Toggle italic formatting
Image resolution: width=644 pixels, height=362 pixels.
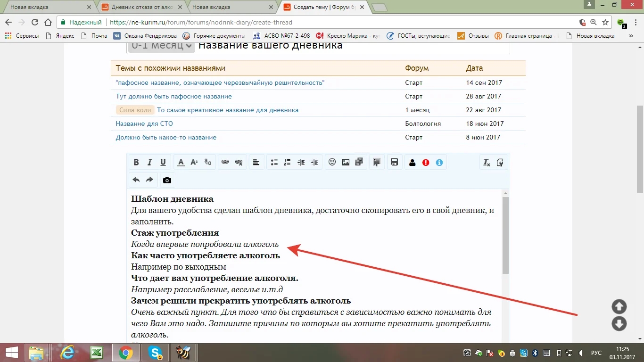[149, 162]
